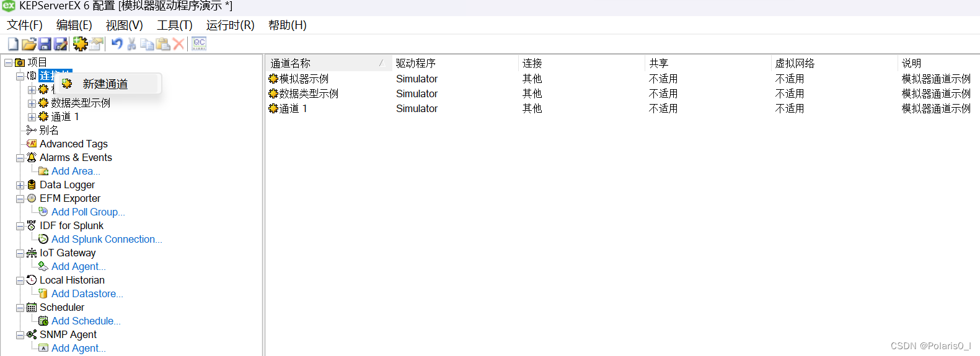
Task: Click the red Delete X icon
Action: [x=179, y=44]
